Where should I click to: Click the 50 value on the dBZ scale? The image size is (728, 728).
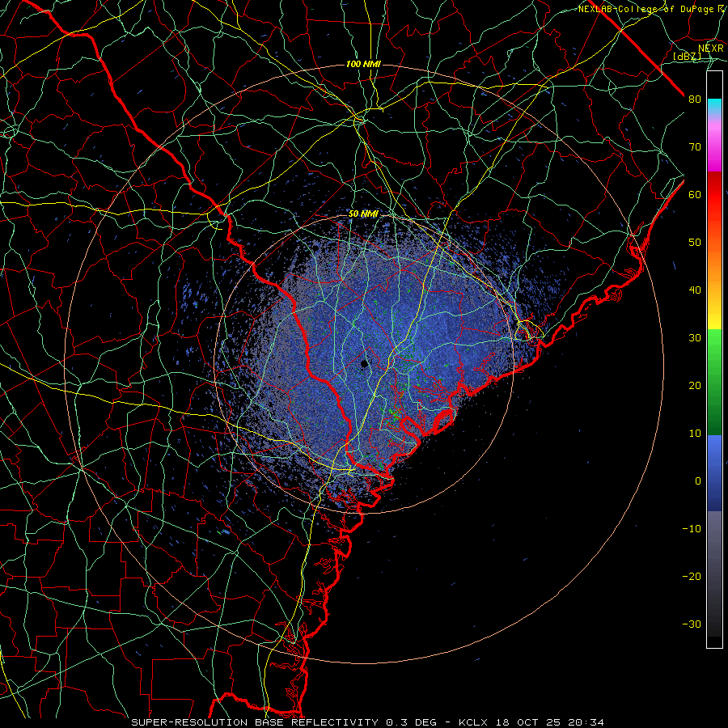(695, 243)
